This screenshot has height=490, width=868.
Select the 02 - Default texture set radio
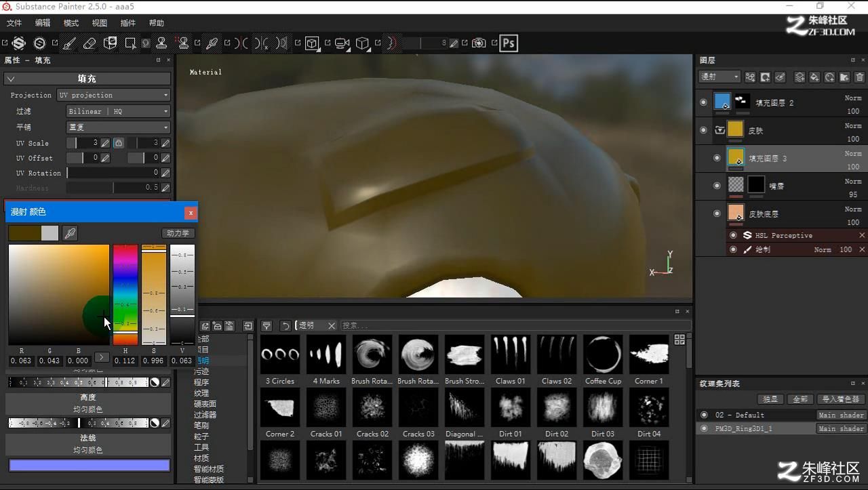(704, 415)
